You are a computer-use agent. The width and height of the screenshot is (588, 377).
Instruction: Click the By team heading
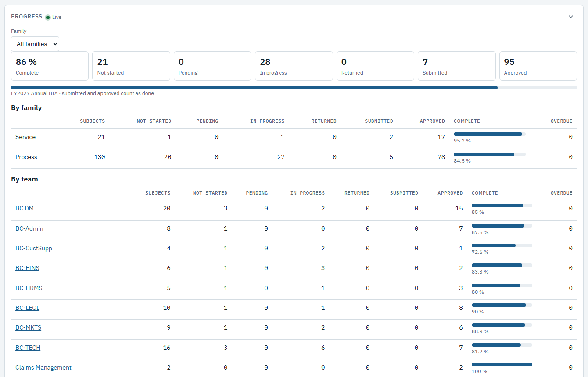(25, 179)
